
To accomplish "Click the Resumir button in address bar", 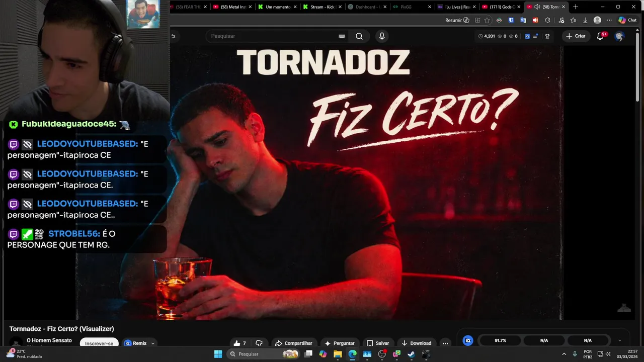I will (x=457, y=20).
